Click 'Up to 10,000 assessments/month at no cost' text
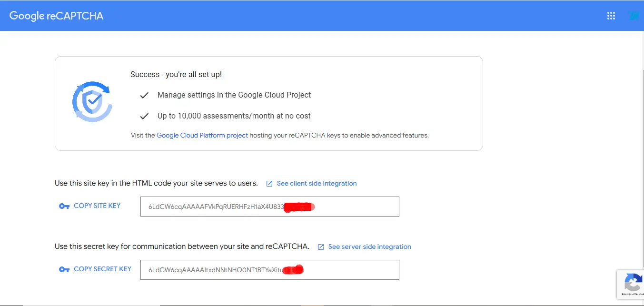Image resolution: width=644 pixels, height=306 pixels. click(234, 116)
